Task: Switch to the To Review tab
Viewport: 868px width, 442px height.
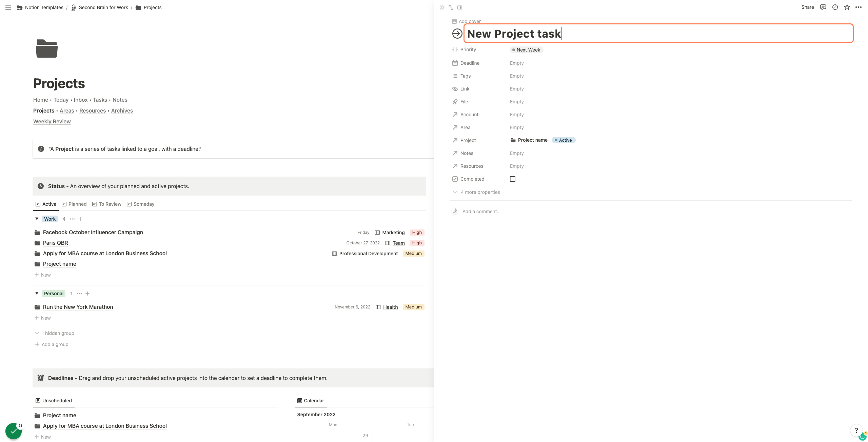Action: (107, 204)
